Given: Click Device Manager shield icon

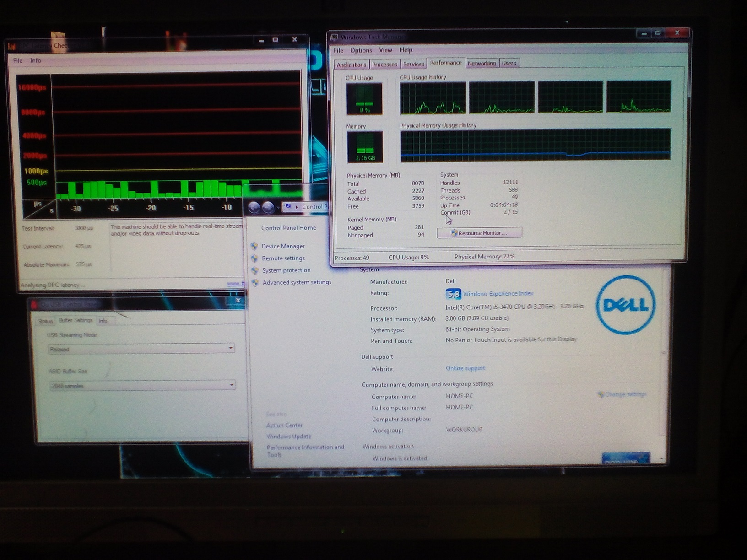Looking at the screenshot, I should pyautogui.click(x=254, y=246).
